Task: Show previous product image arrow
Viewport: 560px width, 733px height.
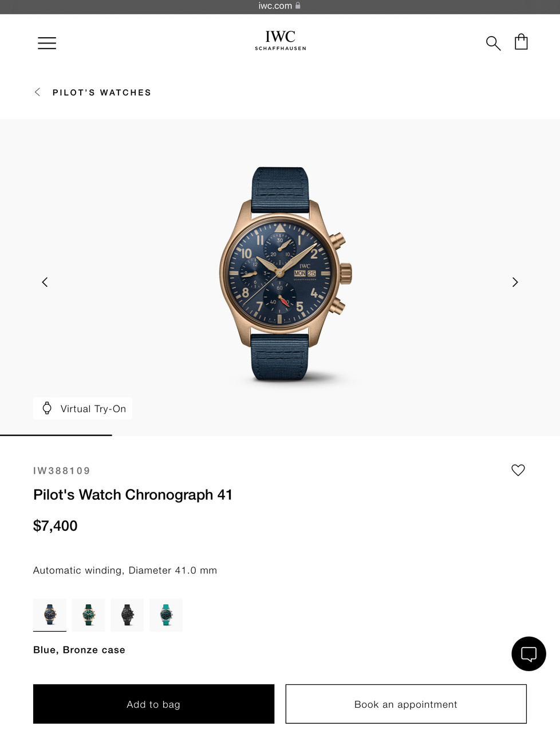Action: click(45, 282)
